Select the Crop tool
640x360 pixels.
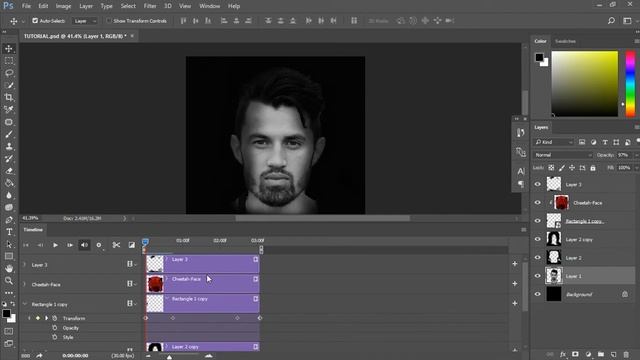9,98
